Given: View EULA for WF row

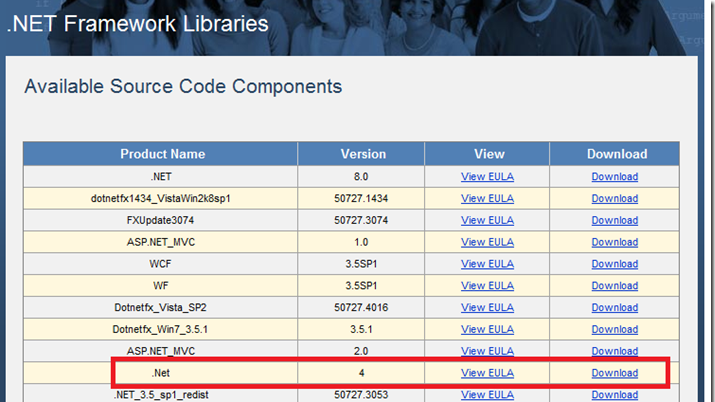Looking at the screenshot, I should (x=487, y=286).
